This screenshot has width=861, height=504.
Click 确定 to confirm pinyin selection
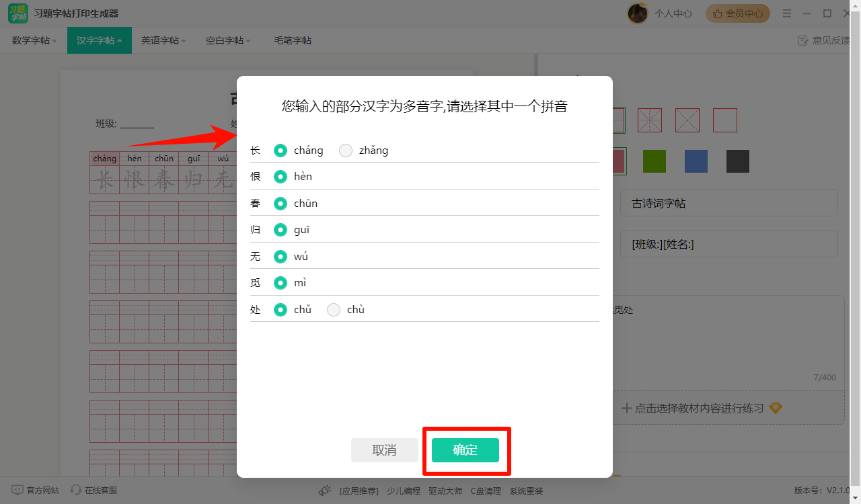[x=465, y=450]
